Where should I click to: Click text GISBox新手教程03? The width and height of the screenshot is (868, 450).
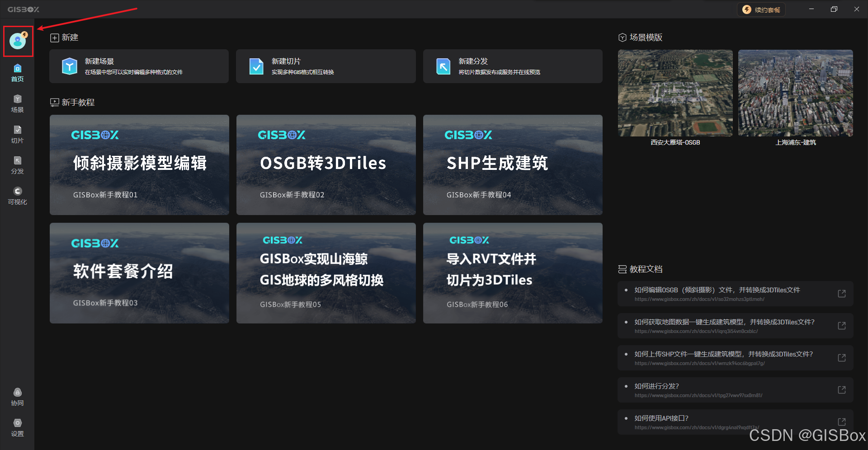pos(105,303)
